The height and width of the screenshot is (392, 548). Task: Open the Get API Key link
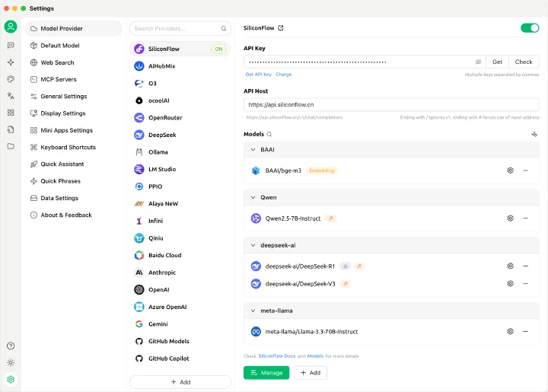(258, 75)
